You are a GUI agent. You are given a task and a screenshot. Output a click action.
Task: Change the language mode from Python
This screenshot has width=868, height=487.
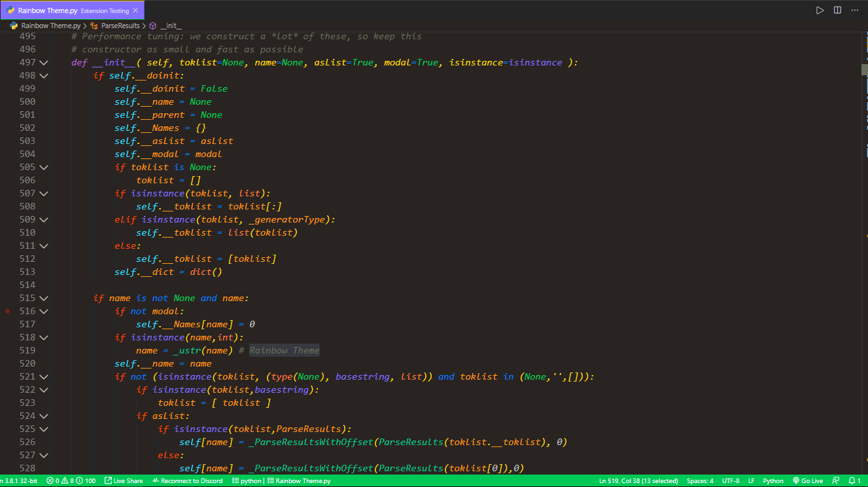[x=773, y=480]
